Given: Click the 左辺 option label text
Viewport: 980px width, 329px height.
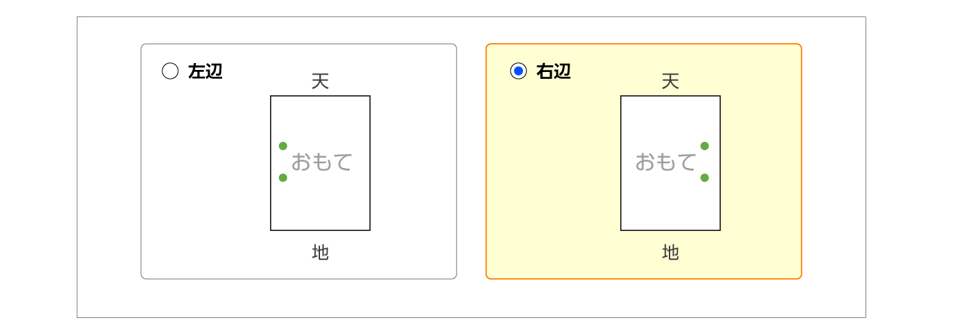Looking at the screenshot, I should pyautogui.click(x=206, y=71).
